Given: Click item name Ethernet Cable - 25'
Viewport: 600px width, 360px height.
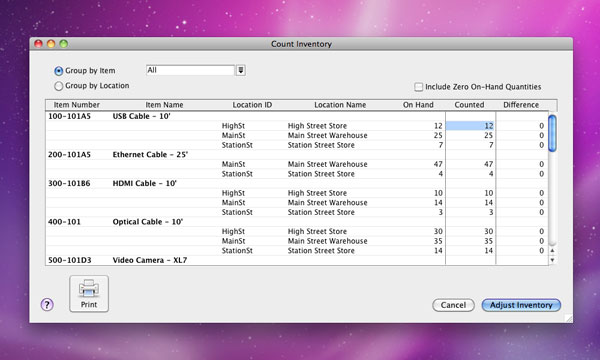Looking at the screenshot, I should pyautogui.click(x=150, y=155).
